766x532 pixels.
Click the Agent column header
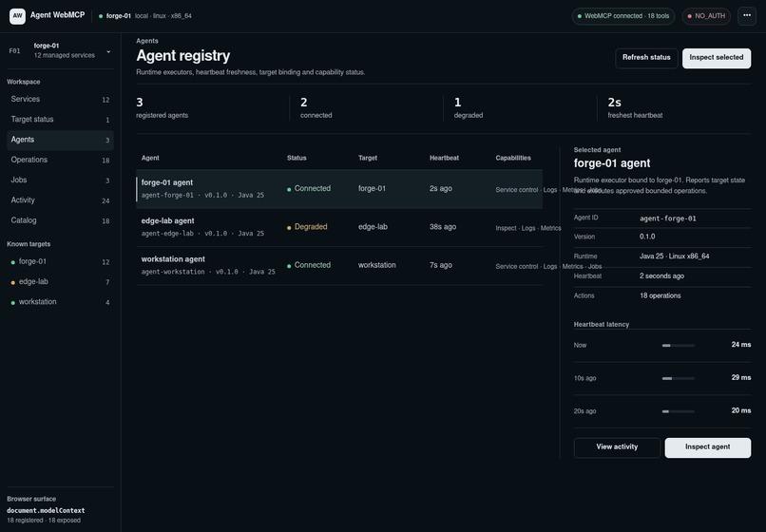(x=150, y=159)
